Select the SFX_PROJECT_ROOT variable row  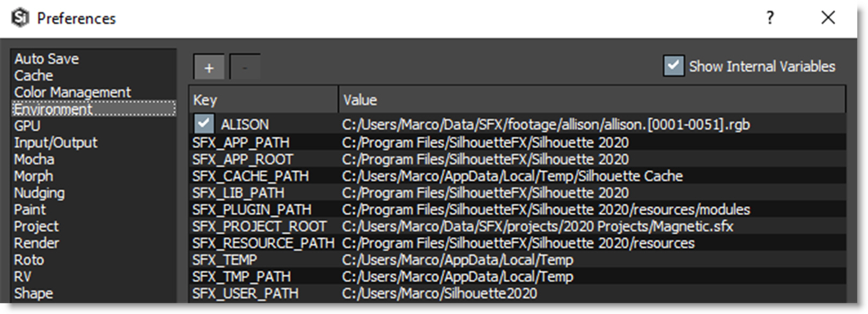click(x=259, y=227)
